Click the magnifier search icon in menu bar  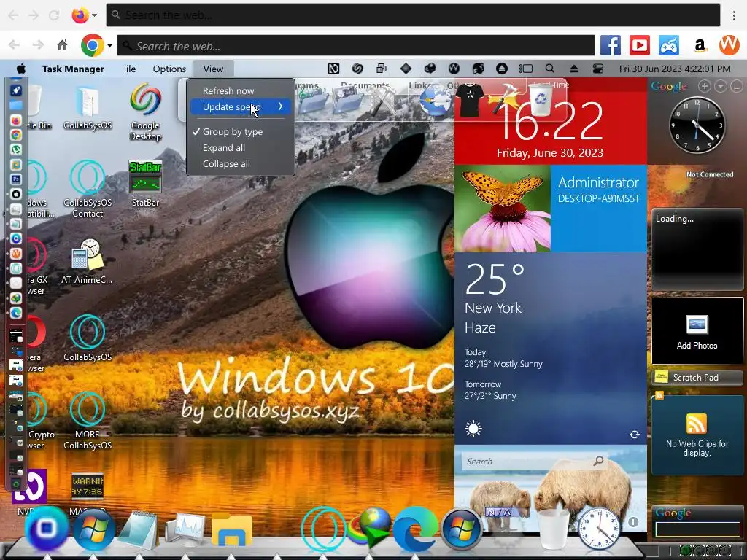[550, 69]
